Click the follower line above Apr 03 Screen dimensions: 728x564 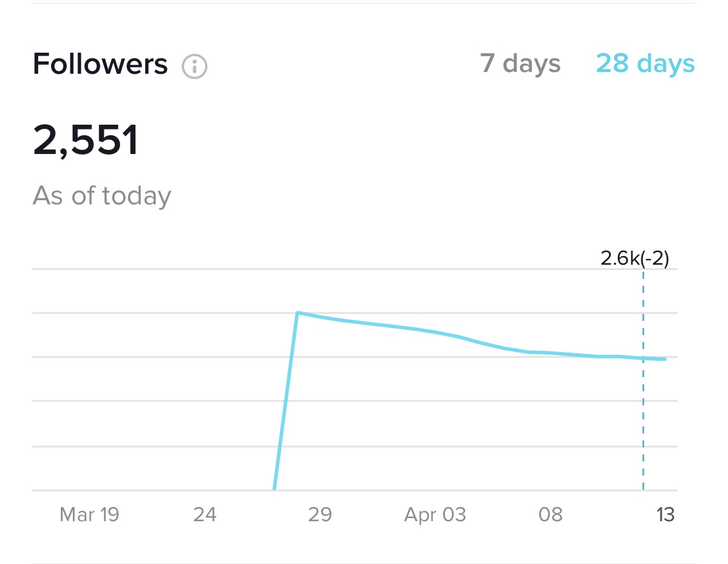(435, 332)
